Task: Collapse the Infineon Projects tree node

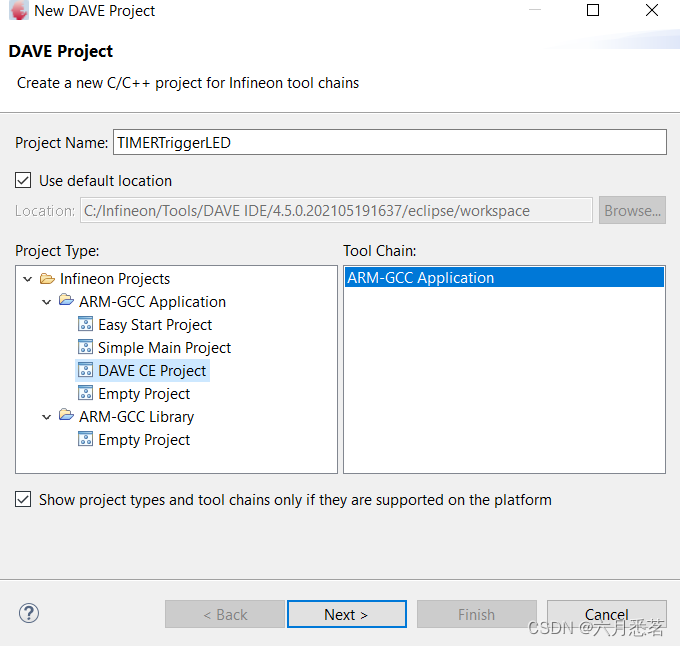Action: pos(28,279)
